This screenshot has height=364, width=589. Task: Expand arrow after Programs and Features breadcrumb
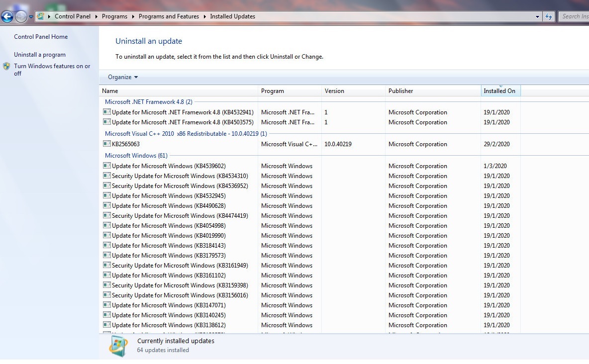(x=205, y=16)
